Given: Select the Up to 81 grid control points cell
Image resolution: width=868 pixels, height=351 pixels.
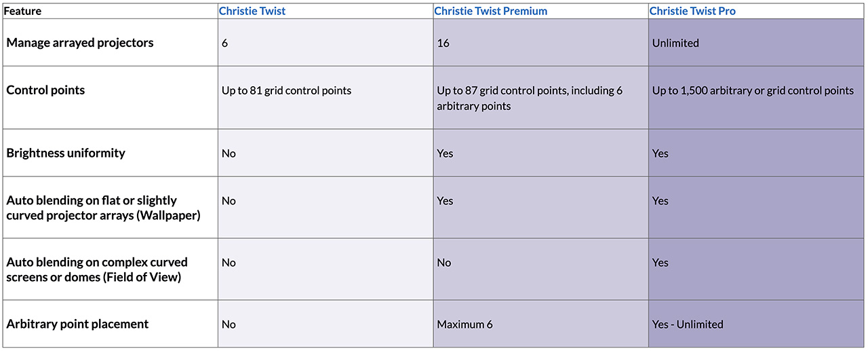Looking at the screenshot, I should click(x=286, y=90).
